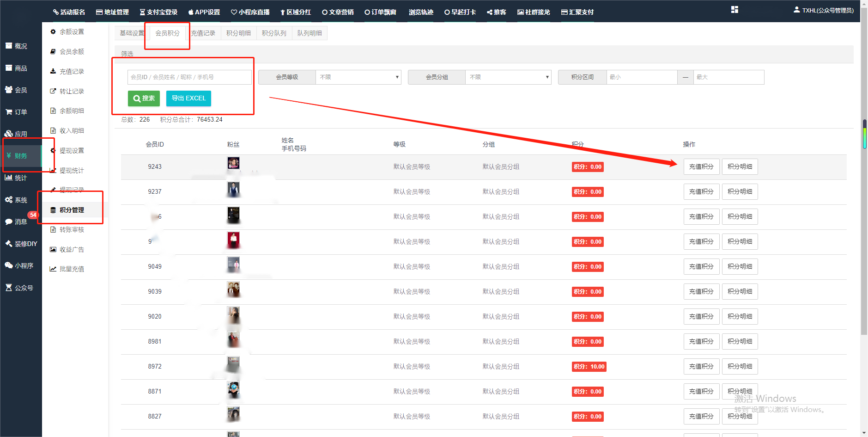Open 订单 shopping cart sidebar item
This screenshot has width=868, height=437.
coord(21,112)
